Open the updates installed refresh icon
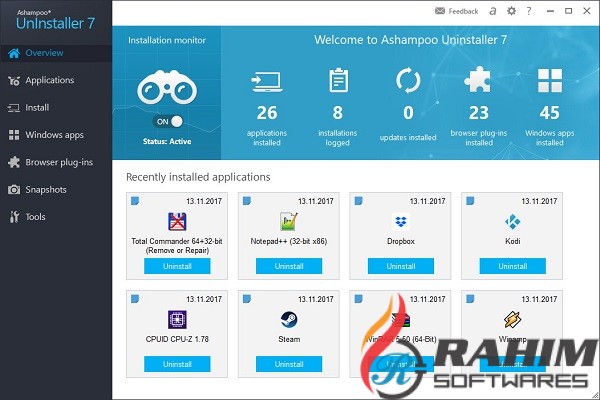The width and height of the screenshot is (600, 400). (x=408, y=80)
